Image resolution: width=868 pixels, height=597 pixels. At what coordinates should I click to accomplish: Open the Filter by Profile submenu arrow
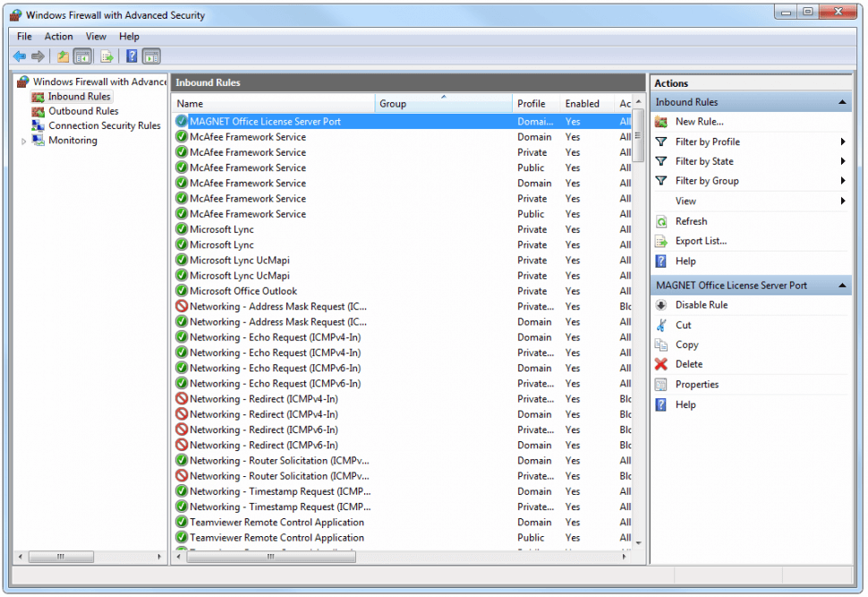coord(843,141)
